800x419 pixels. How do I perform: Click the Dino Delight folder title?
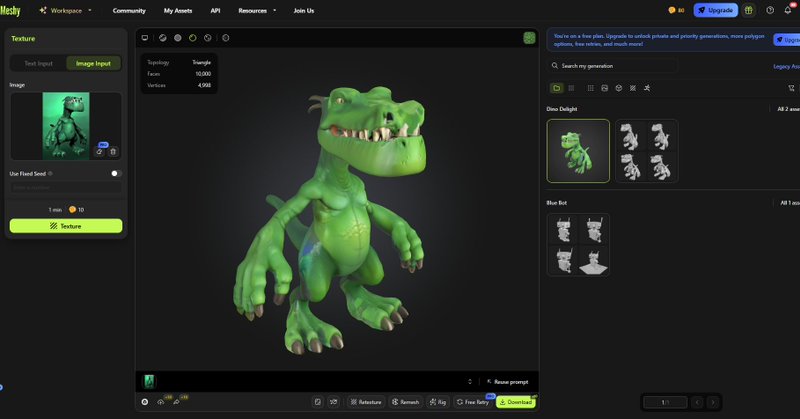click(562, 109)
